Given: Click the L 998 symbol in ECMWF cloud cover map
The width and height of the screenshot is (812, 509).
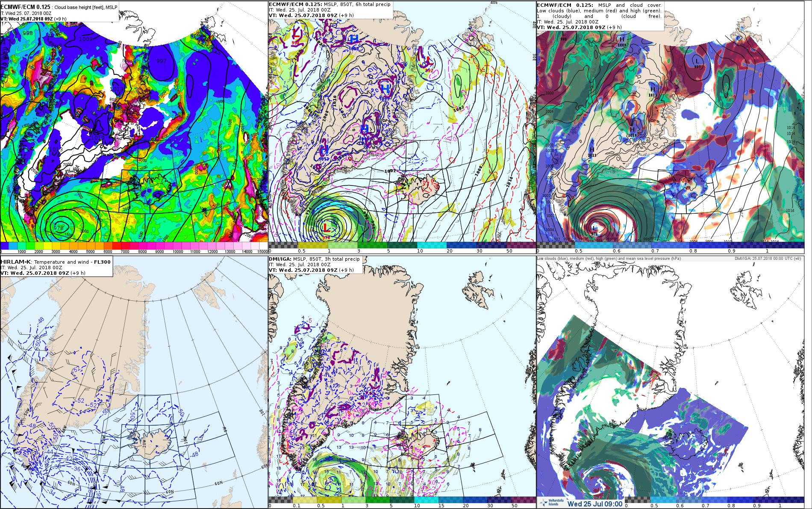Looking at the screenshot, I should [x=563, y=35].
